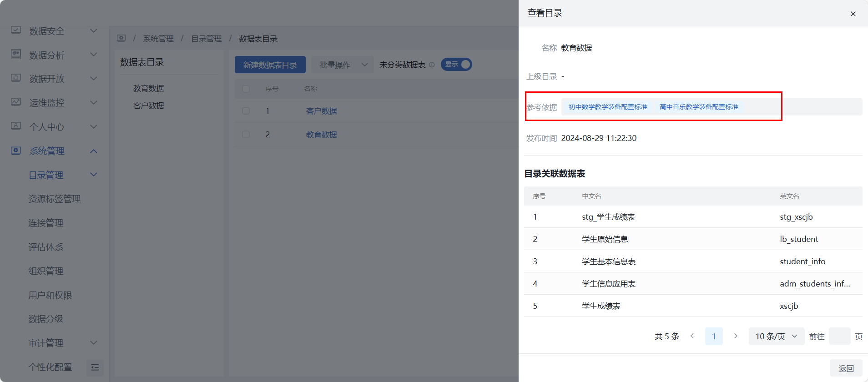Click the xscjb English name cell

[x=789, y=306]
